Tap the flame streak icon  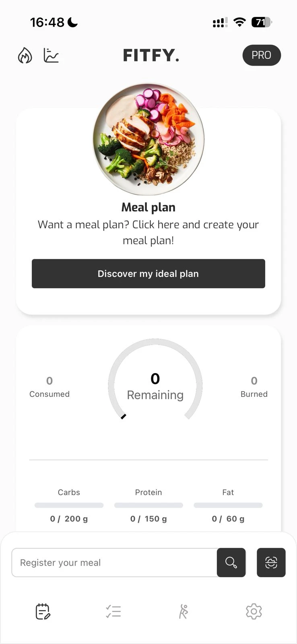[x=25, y=56]
